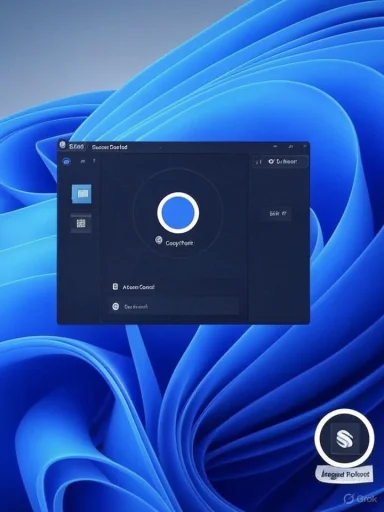
Task: Click the large blue circle in the window center
Action: pyautogui.click(x=178, y=212)
